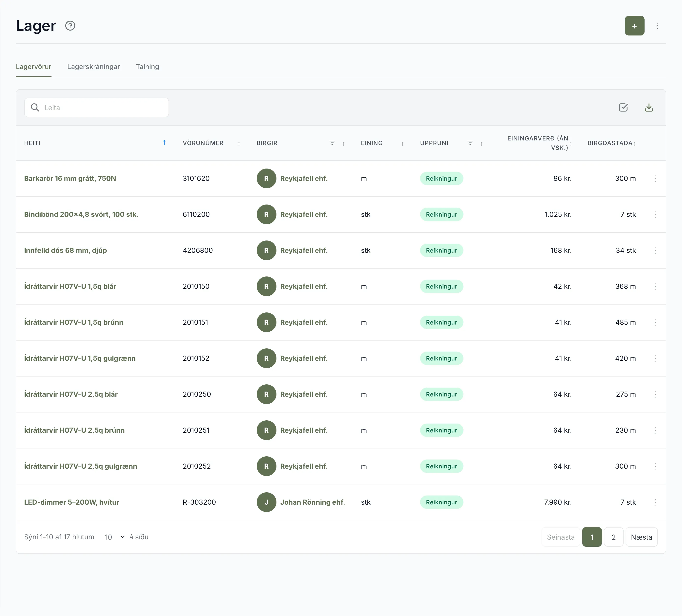Viewport: 682px width, 616px height.
Task: Click the 1.025 kr. price cell
Action: (558, 214)
